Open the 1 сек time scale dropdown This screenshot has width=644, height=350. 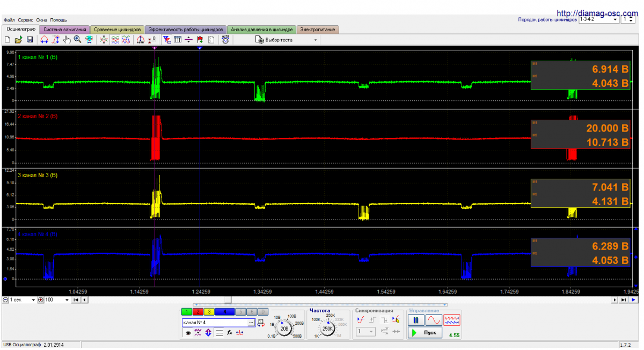coord(33,300)
